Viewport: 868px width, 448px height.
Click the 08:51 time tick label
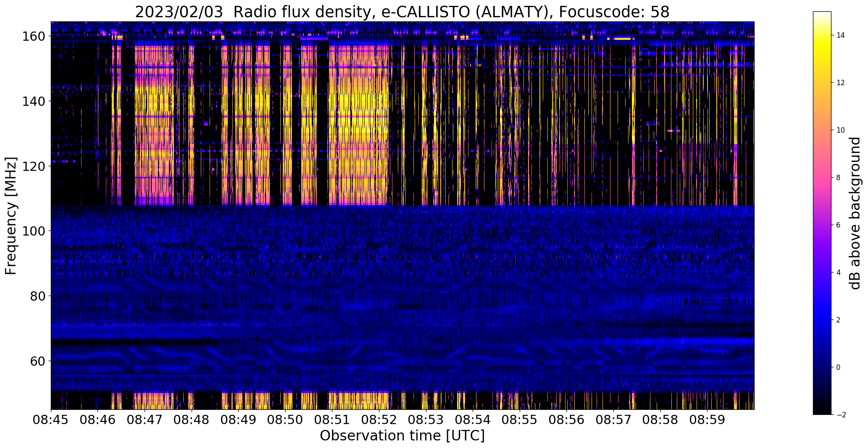332,420
